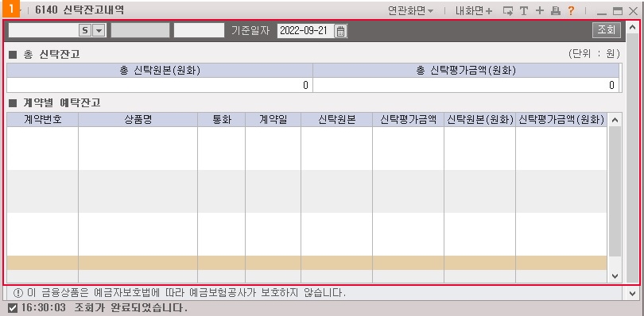Maximize the 신탁잔고내역 window

pos(617,11)
